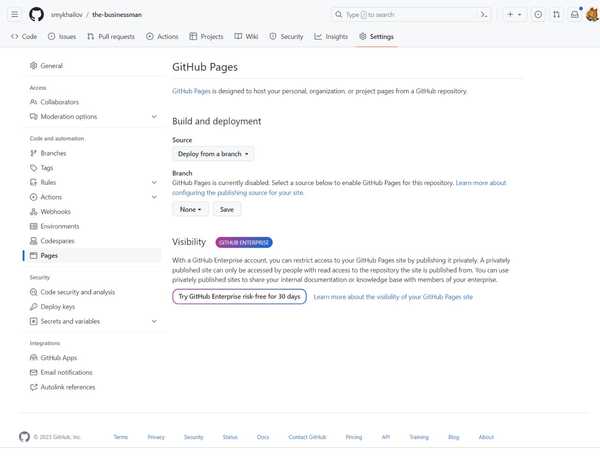Click the GitHub octocat logo in header
Viewport: 600px width, 465px height.
click(x=36, y=15)
